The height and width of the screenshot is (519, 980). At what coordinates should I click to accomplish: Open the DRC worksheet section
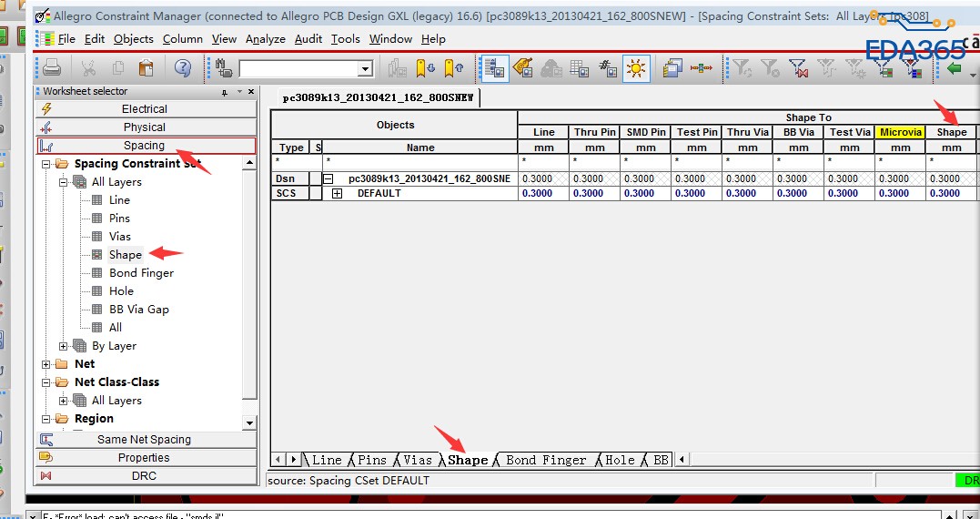(x=146, y=476)
